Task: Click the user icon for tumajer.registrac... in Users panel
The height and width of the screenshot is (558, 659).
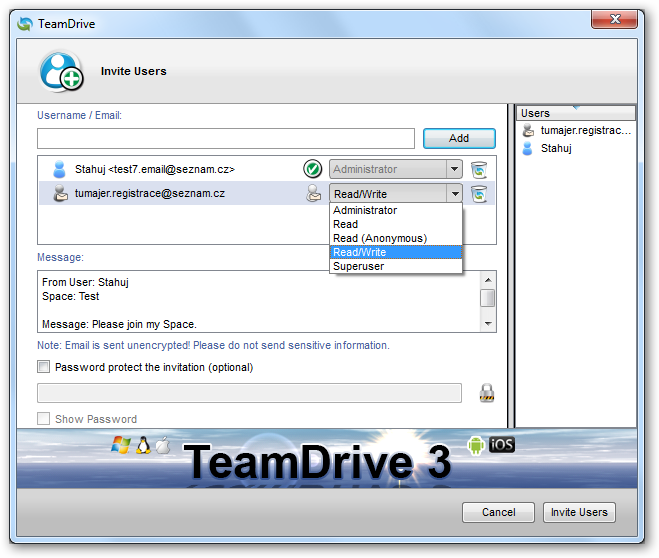Action: 528,131
